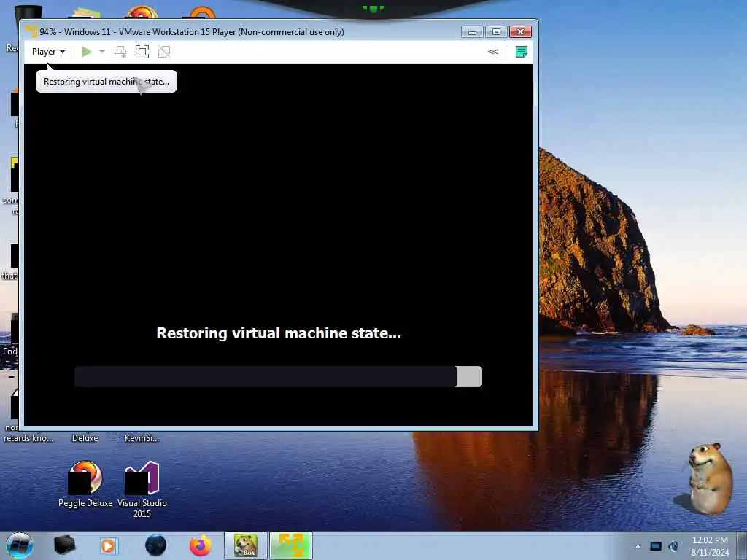This screenshot has height=560, width=747.
Task: Open the Windows Start orb
Action: [x=20, y=545]
